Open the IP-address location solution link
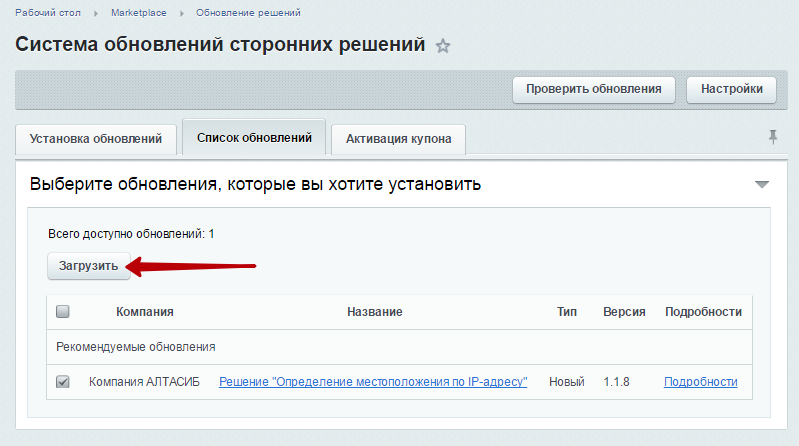Image resolution: width=799 pixels, height=446 pixels. coord(373,382)
